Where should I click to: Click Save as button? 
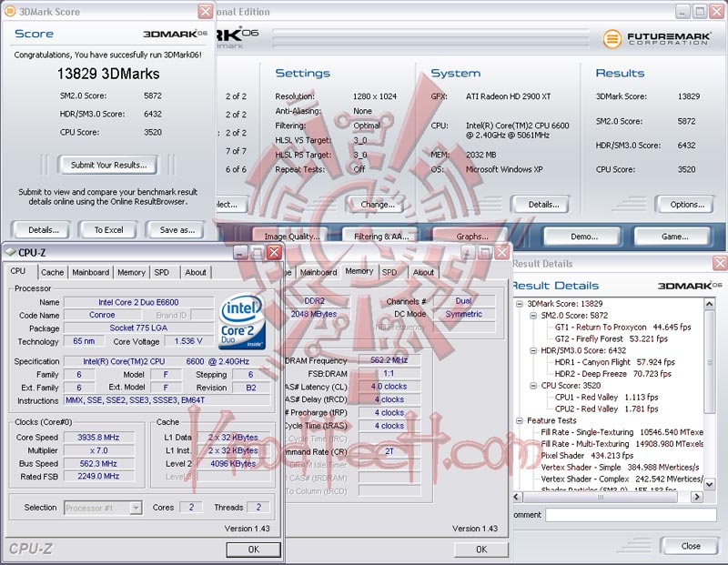[177, 230]
